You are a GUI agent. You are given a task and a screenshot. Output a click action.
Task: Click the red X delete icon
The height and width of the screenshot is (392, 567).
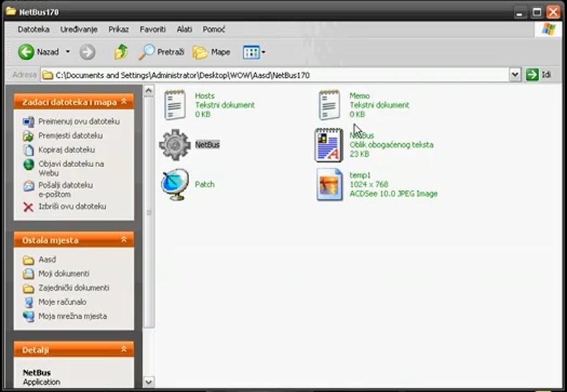[29, 207]
